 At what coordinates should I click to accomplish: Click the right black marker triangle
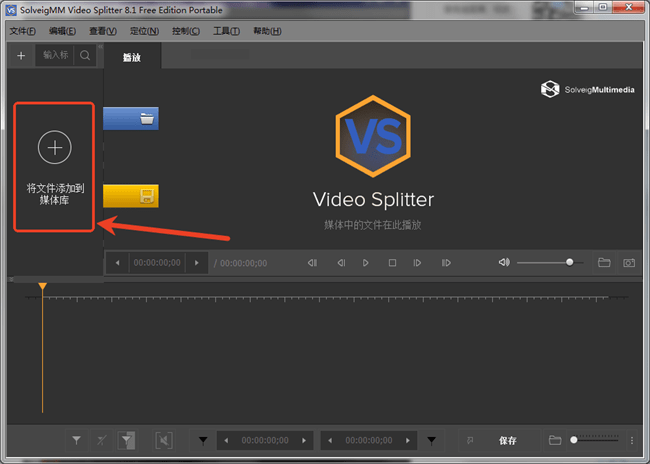coord(432,440)
